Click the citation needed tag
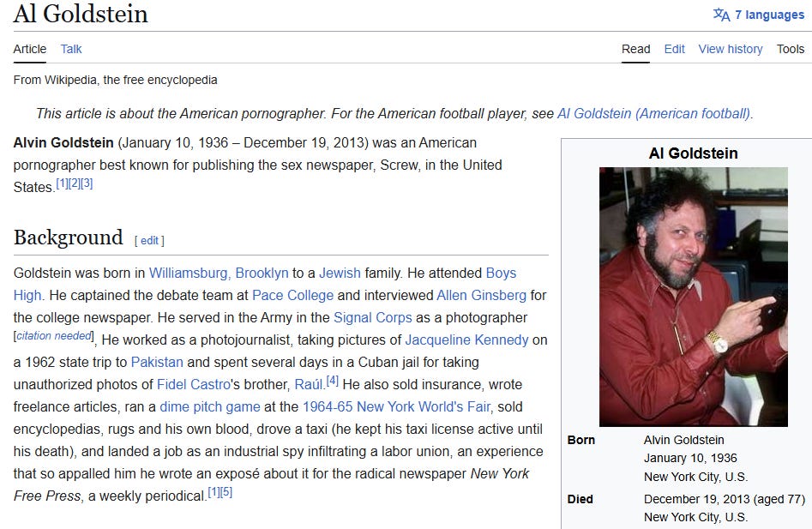This screenshot has height=529, width=812. [54, 336]
